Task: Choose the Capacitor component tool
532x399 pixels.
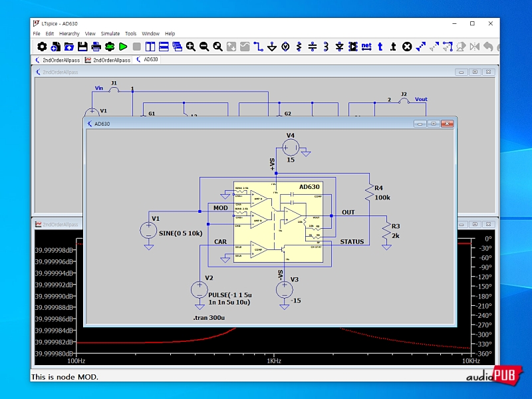Action: [x=313, y=47]
